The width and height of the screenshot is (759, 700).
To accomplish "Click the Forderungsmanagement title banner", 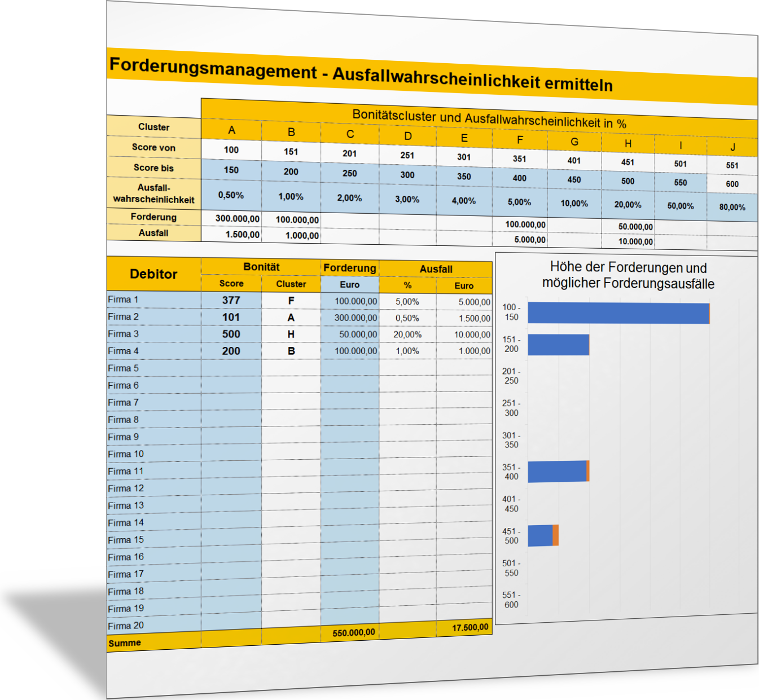I will (432, 77).
